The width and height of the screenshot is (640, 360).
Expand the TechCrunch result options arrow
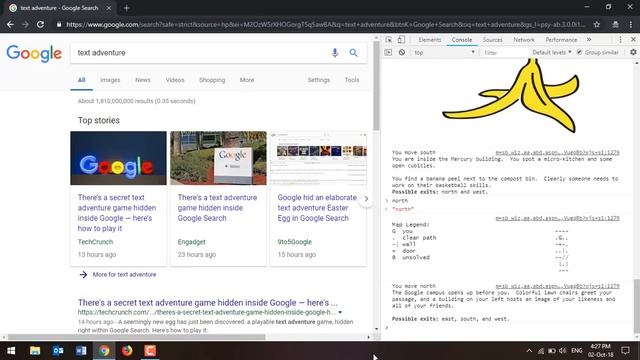[340, 313]
